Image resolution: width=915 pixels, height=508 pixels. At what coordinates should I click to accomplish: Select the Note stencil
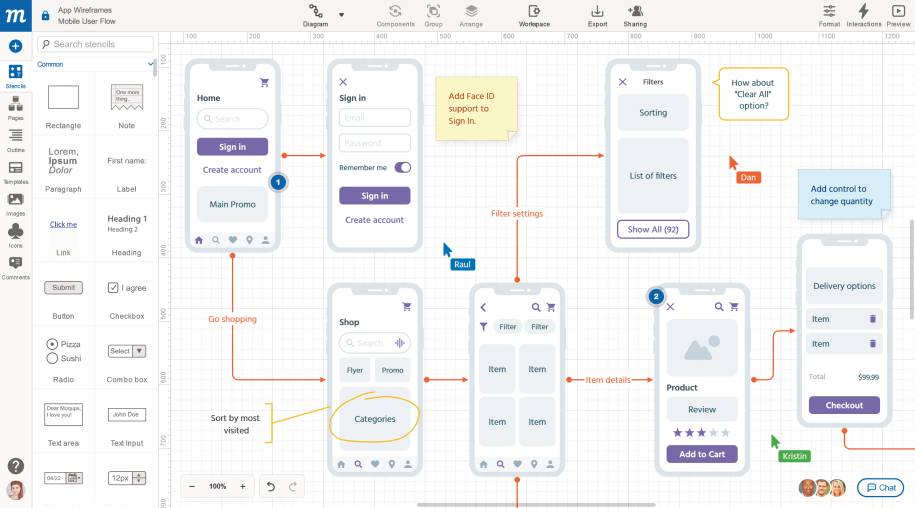click(127, 97)
